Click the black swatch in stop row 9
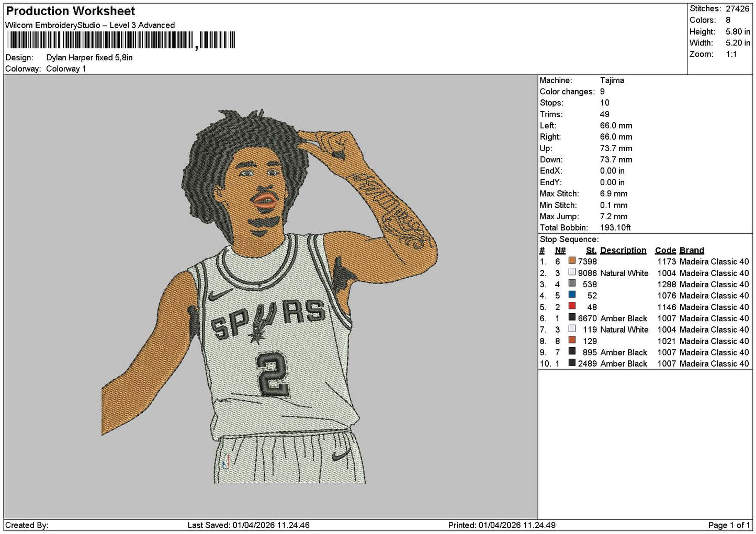Image resolution: width=756 pixels, height=534 pixels. tap(572, 352)
